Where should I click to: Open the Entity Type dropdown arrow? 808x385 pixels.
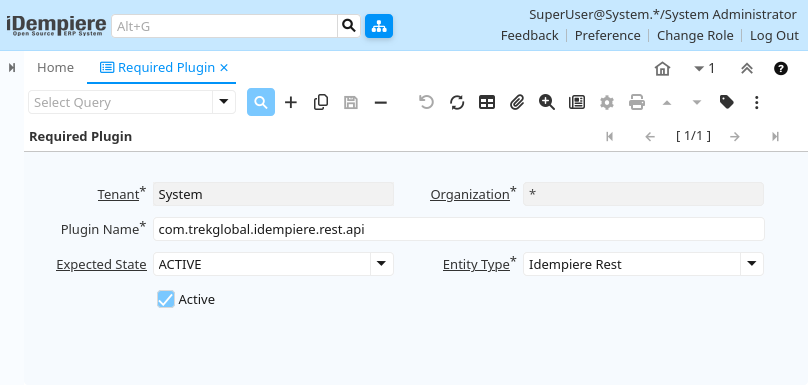pos(752,264)
